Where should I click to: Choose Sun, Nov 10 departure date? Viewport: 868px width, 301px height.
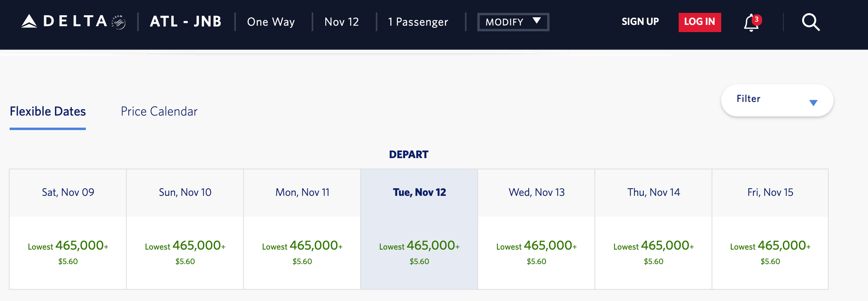185,229
